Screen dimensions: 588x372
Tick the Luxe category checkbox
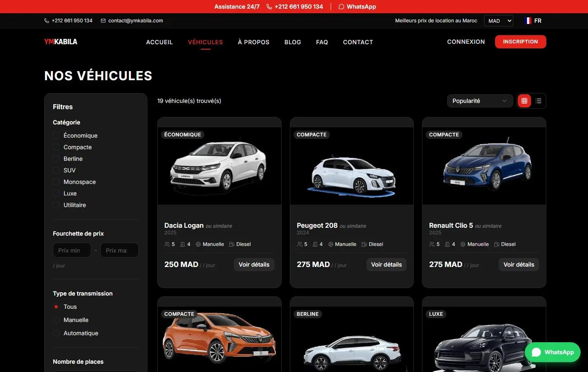pos(56,193)
